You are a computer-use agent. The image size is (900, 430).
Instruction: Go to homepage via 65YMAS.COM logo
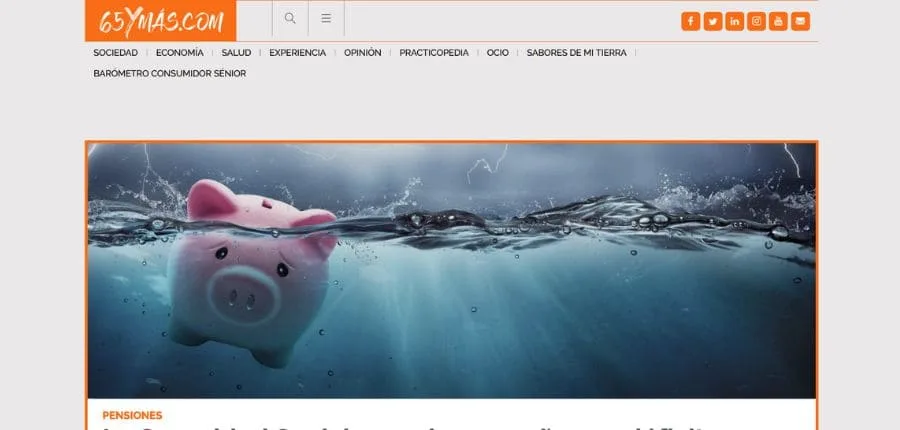[161, 20]
